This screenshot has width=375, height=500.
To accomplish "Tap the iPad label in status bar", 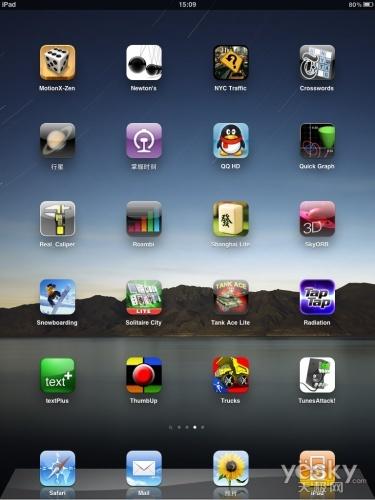I will click(x=9, y=4).
